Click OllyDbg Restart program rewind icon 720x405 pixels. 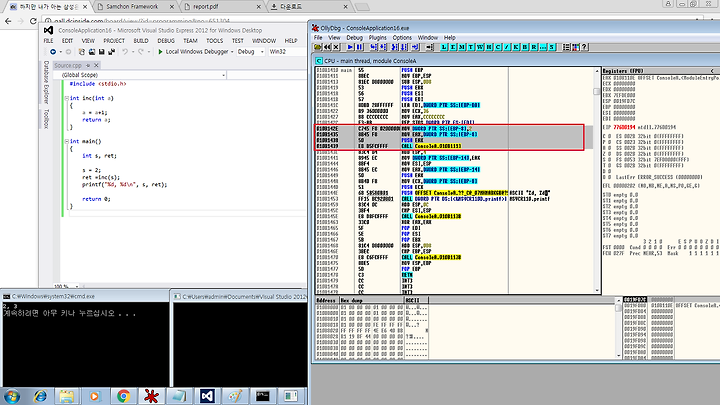click(327, 47)
